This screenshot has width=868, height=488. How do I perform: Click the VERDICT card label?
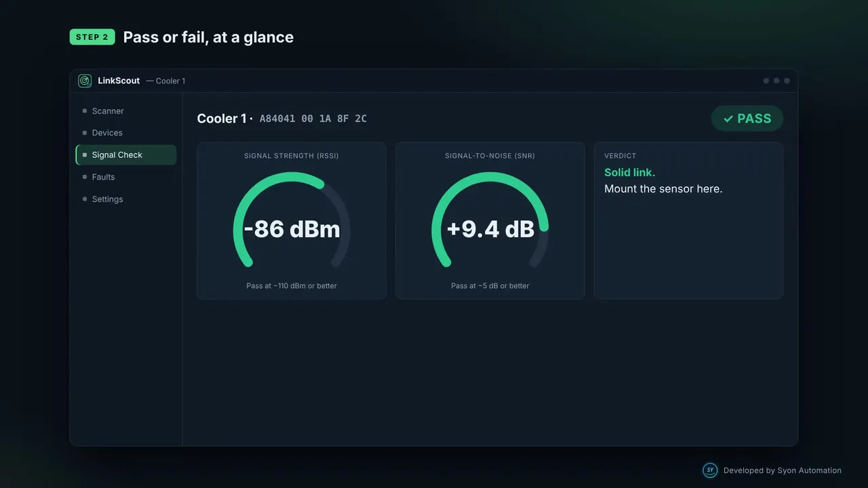(x=620, y=156)
